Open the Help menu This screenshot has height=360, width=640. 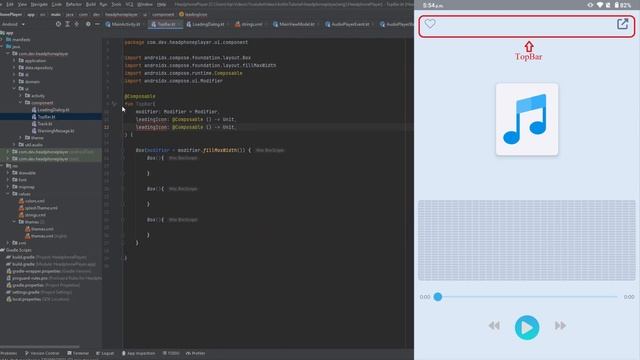[x=162, y=4]
